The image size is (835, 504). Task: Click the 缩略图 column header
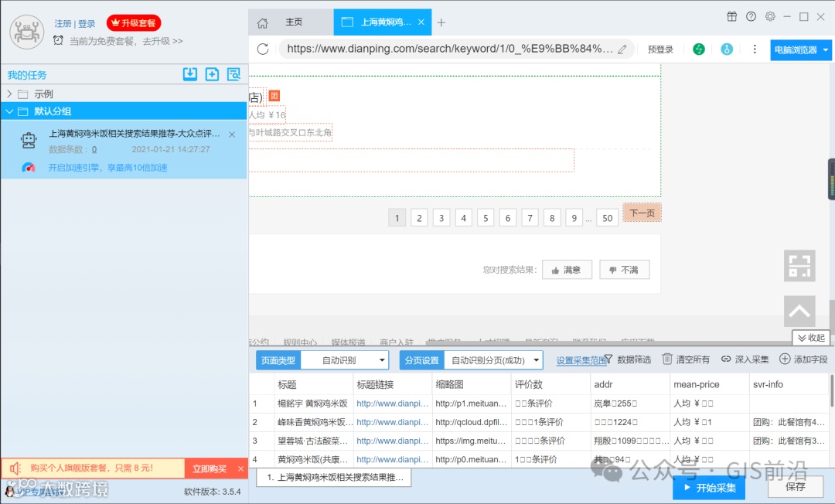[472, 384]
